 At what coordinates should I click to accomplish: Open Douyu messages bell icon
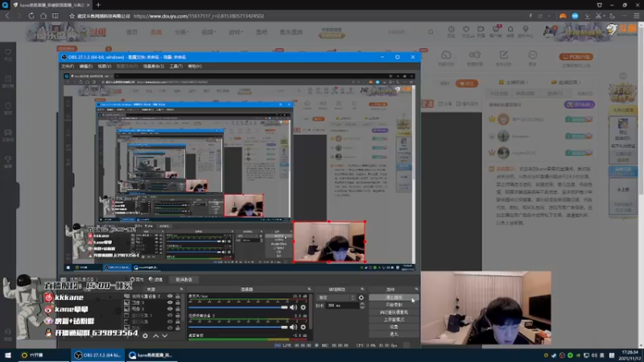(x=510, y=30)
